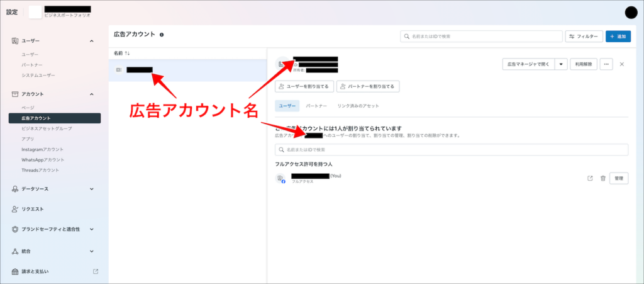Switch to the パートナー tab
The width and height of the screenshot is (644, 284).
click(x=316, y=106)
